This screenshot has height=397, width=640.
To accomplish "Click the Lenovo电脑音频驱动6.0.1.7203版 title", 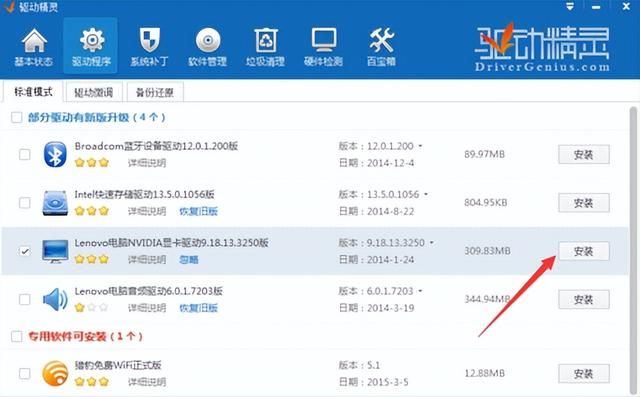I will click(x=149, y=291).
